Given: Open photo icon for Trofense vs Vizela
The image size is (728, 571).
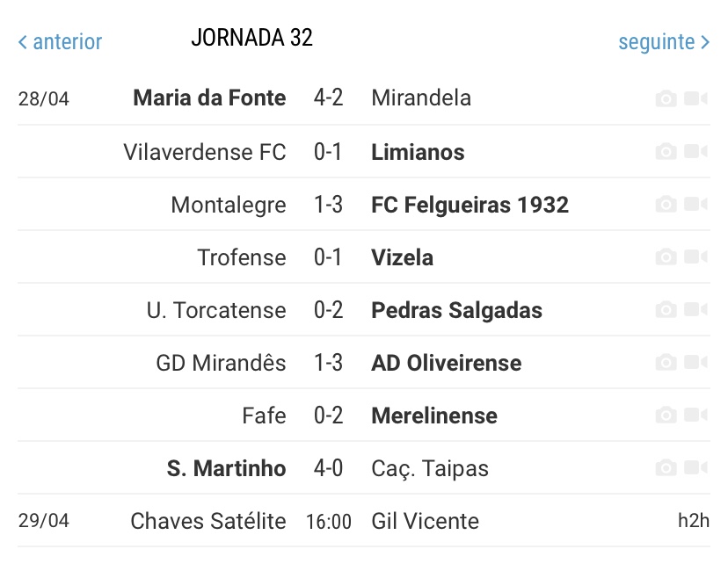Looking at the screenshot, I should click(666, 257).
